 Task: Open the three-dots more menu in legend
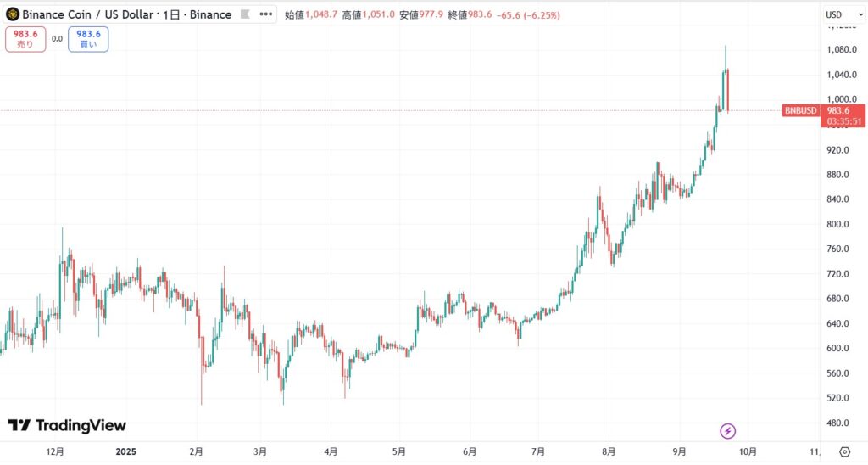[x=267, y=14]
